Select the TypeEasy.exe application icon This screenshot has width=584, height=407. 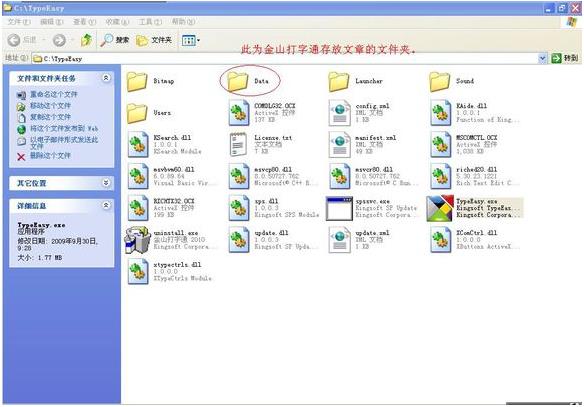click(x=440, y=208)
